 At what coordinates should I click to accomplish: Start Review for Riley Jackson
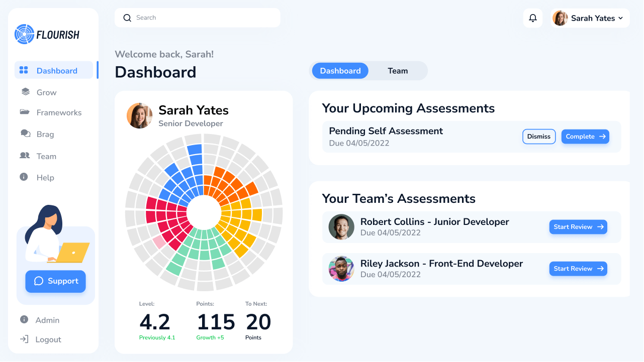pos(578,269)
